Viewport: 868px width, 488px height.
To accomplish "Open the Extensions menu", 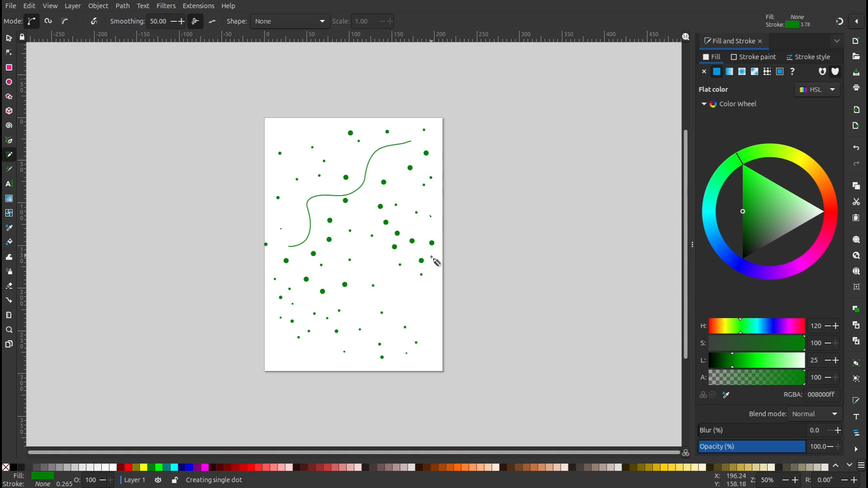I will pos(198,6).
